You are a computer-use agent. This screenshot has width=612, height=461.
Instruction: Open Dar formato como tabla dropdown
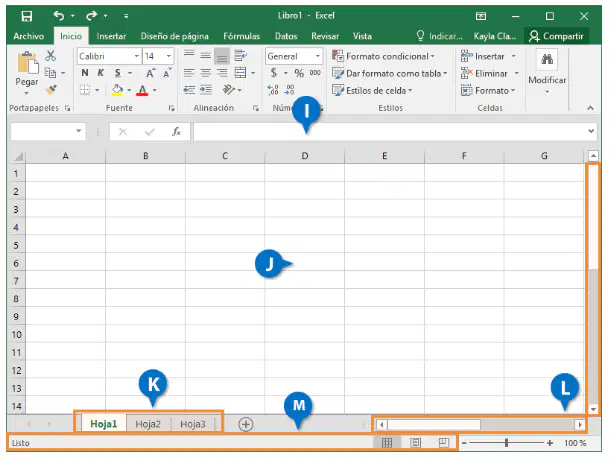tap(390, 73)
